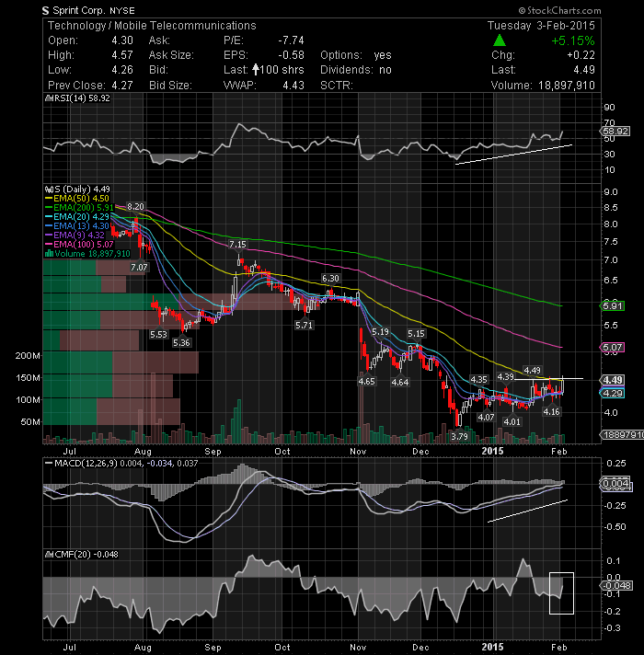Viewport: 644px width, 655px height.
Task: Click the Options: yes field
Action: 356,55
